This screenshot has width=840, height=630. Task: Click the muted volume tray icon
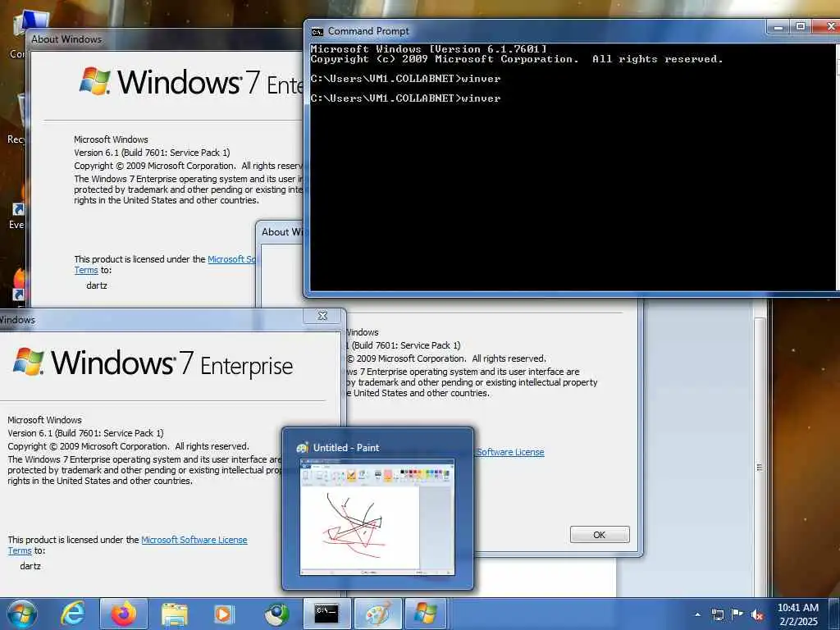click(757, 614)
